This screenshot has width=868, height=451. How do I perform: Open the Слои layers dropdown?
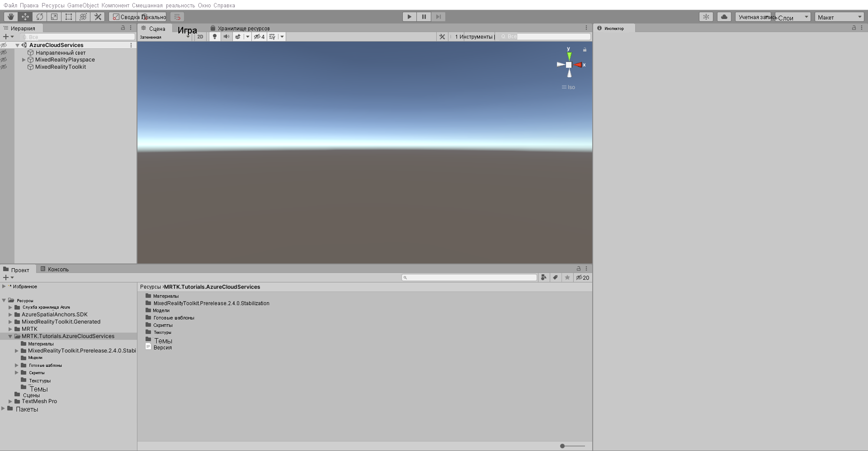click(x=793, y=17)
